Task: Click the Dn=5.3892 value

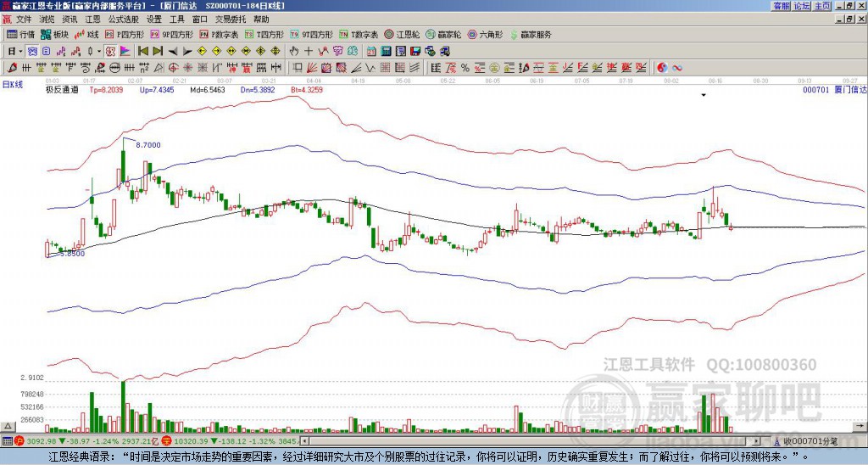Action: (x=258, y=90)
